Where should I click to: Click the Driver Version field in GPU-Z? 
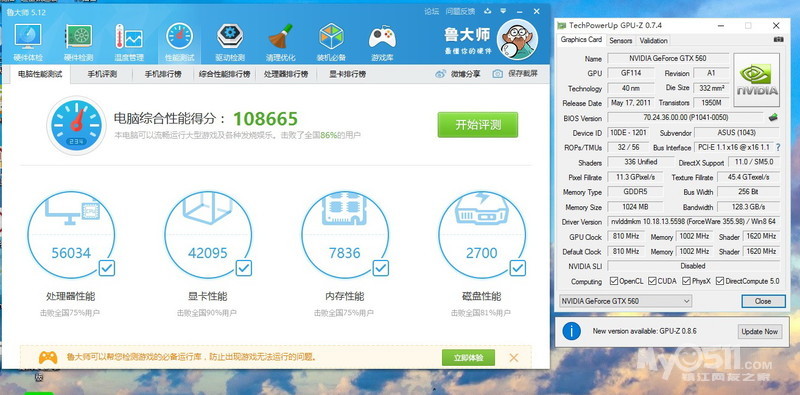(693, 222)
